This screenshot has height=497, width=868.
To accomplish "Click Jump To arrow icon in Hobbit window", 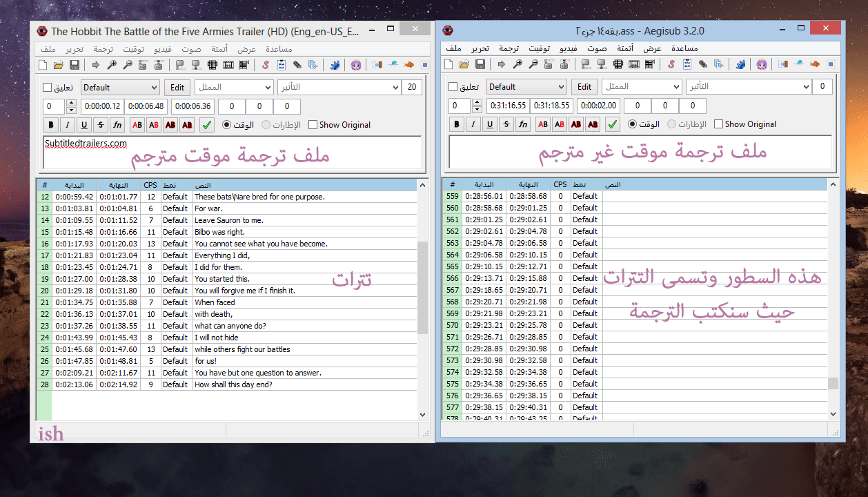I will [x=95, y=65].
